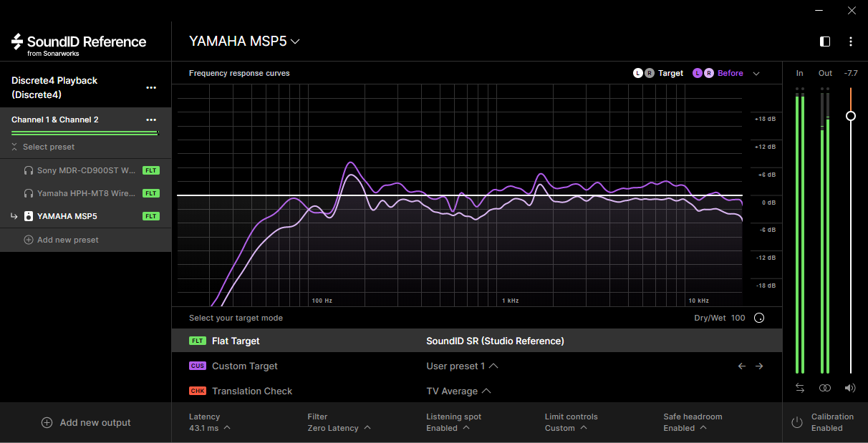Screen dimensions: 868x443
Task: Click the FLT badge on Yamaha HPH-MT8
Action: point(150,193)
